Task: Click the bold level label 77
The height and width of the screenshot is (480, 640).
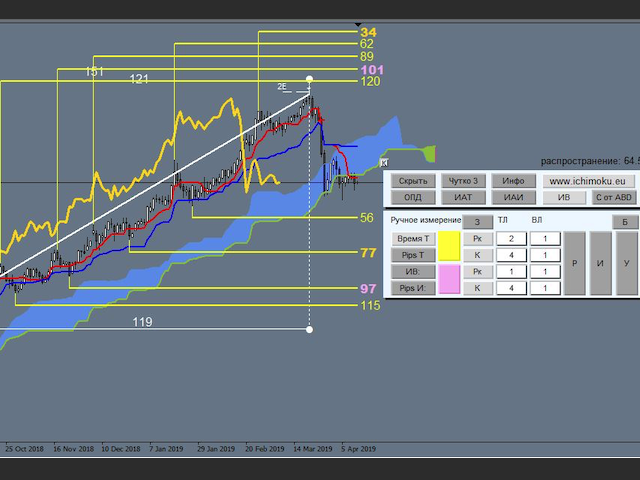Action: (368, 253)
